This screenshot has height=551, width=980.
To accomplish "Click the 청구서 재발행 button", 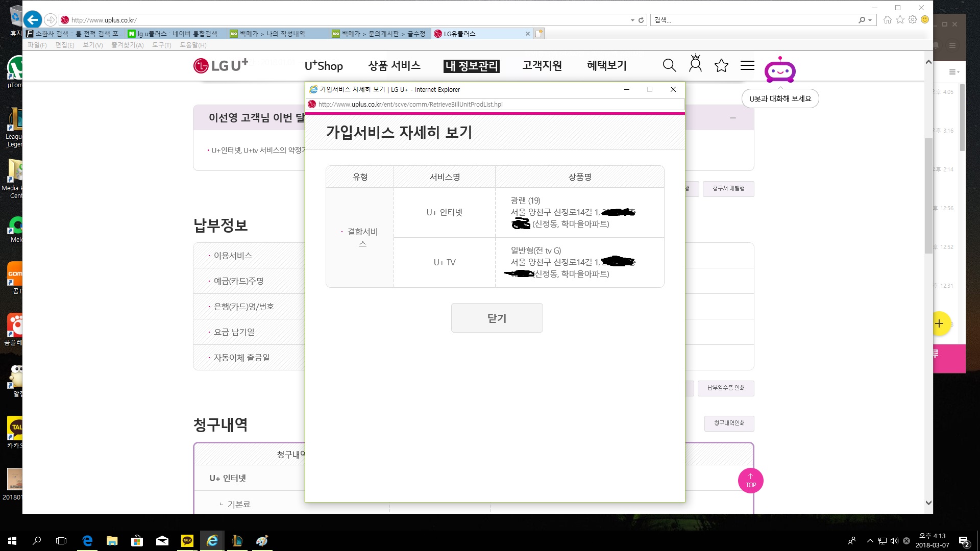I will (728, 188).
